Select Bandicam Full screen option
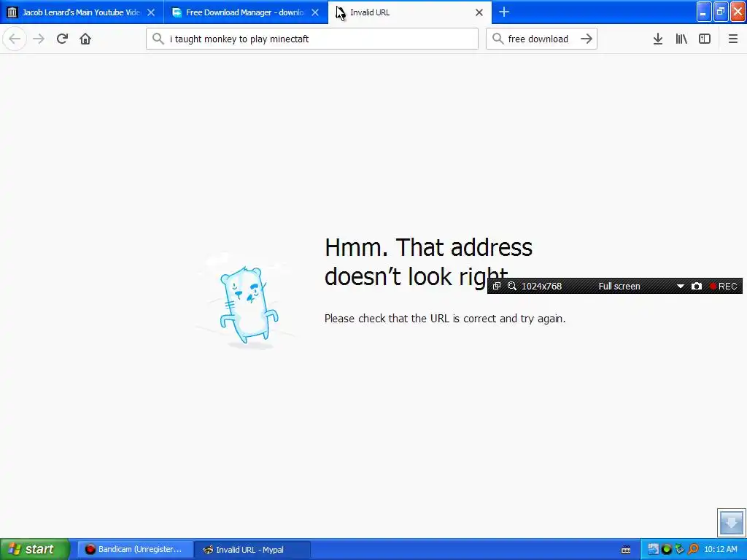Image resolution: width=747 pixels, height=560 pixels. (619, 286)
